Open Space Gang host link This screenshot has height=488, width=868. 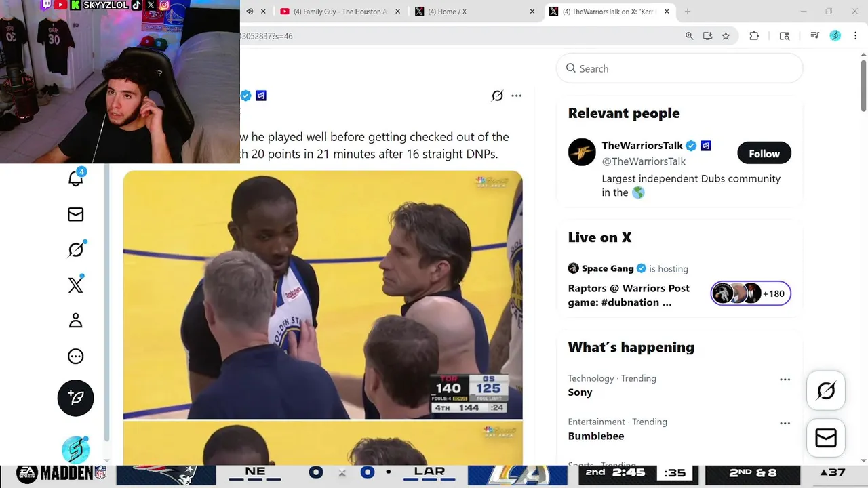pos(608,268)
